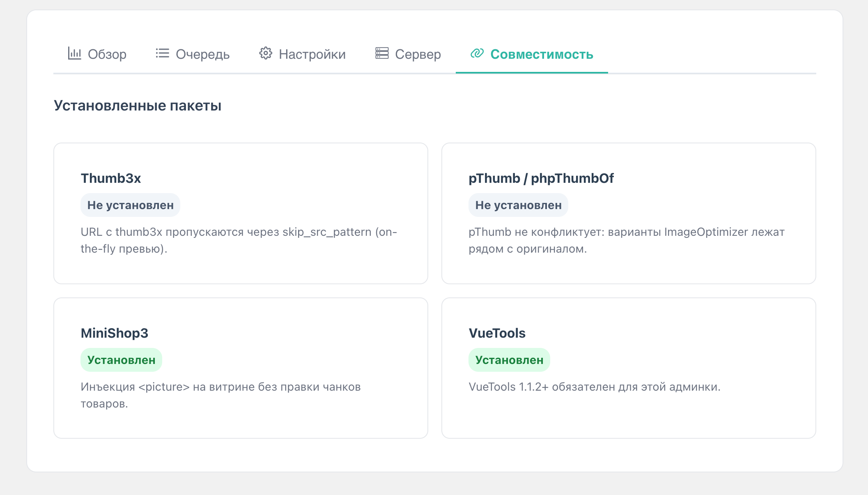
Task: Click the Не установлен badge under Thumb3x
Action: (130, 205)
